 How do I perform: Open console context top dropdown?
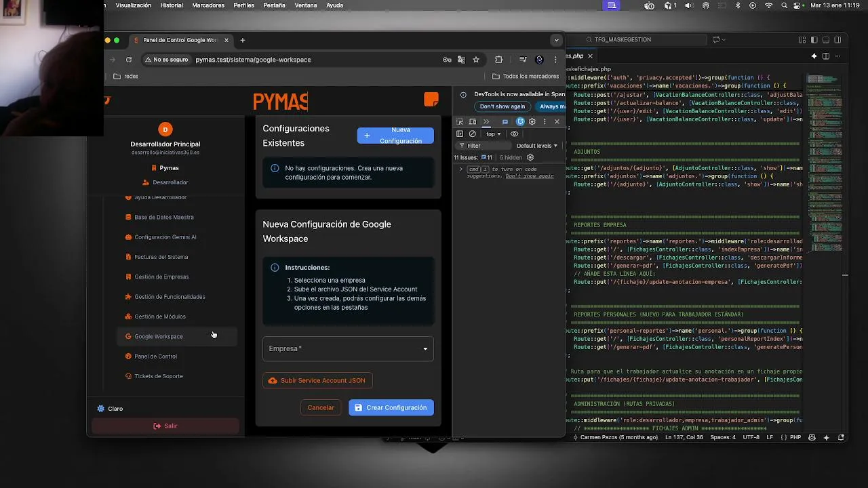493,134
